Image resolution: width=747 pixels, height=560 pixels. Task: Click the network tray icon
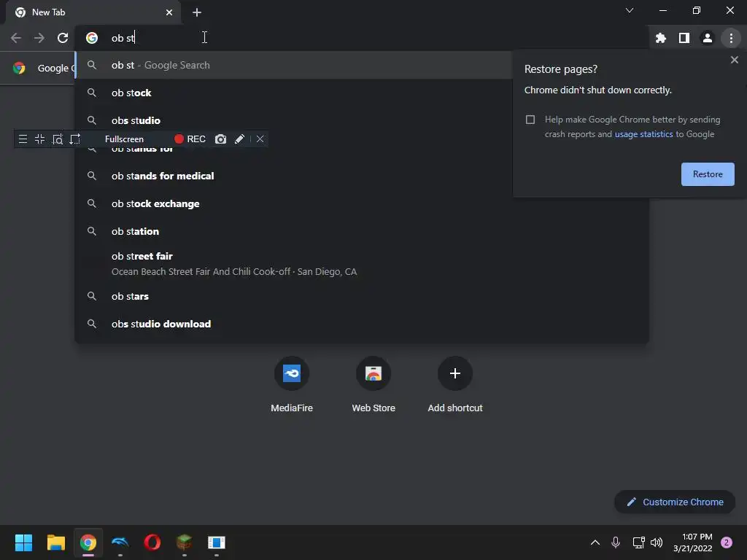tap(638, 542)
